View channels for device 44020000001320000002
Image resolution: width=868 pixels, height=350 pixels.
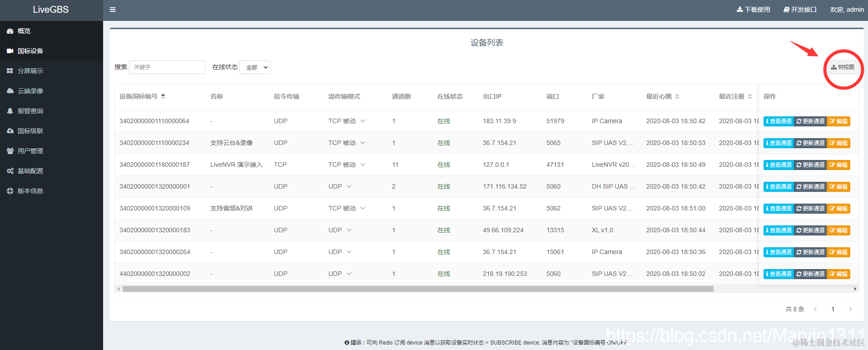pos(779,274)
